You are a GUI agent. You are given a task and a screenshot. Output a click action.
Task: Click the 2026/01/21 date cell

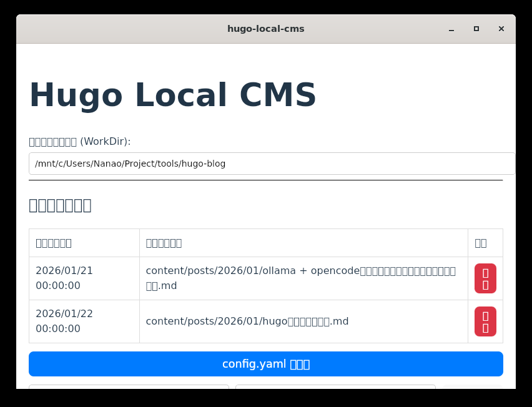pyautogui.click(x=64, y=278)
